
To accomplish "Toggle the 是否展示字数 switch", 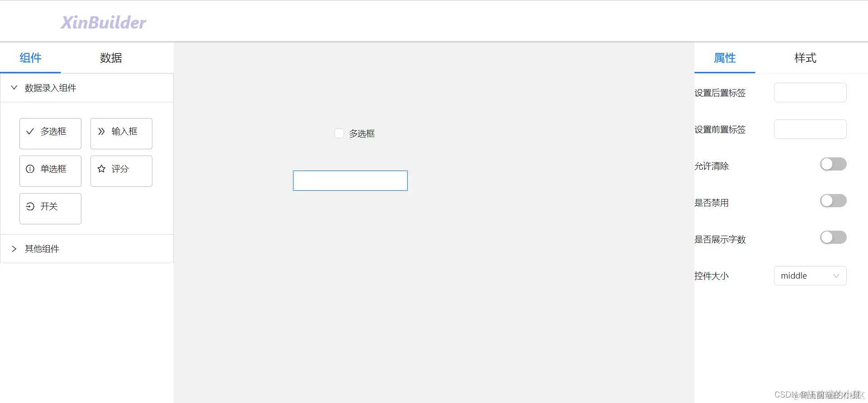I will tap(833, 237).
